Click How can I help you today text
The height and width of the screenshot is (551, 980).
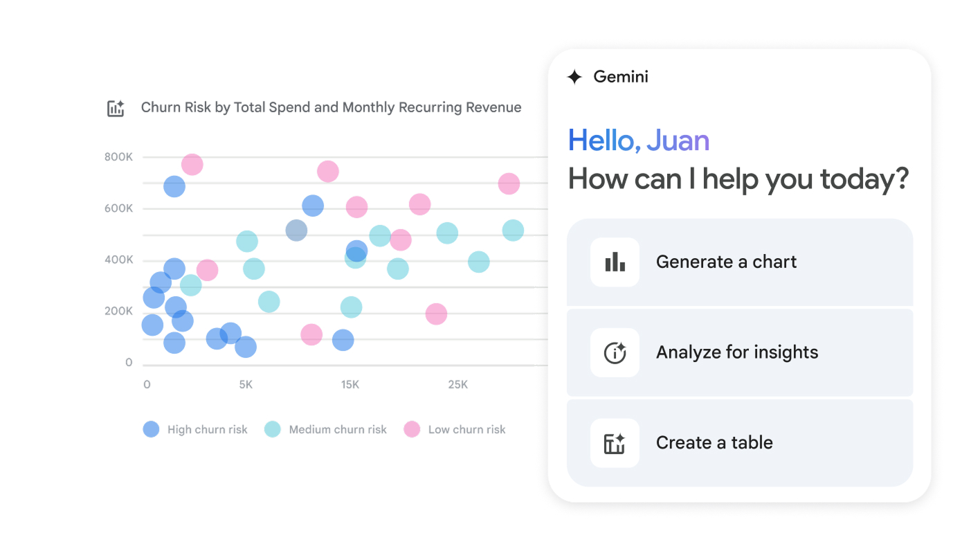738,179
